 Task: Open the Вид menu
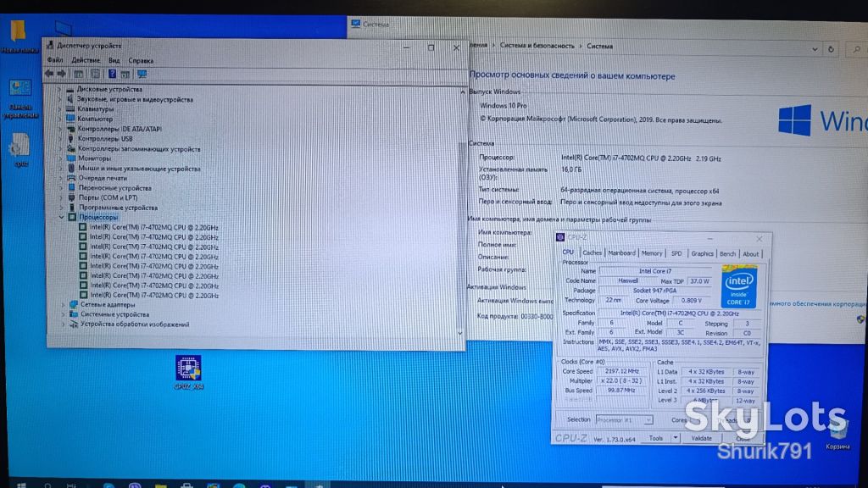(114, 60)
